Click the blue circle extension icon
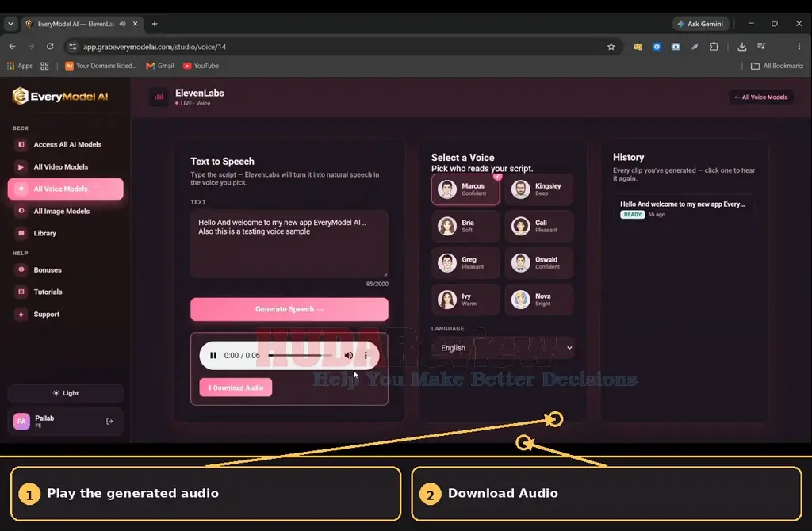Screen dimensions: 812x531 (x=657, y=47)
